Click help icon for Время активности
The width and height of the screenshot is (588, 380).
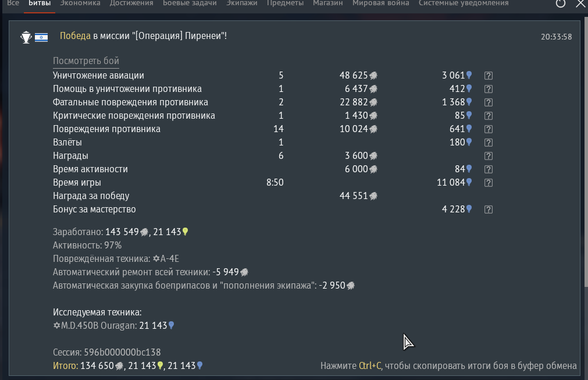[x=489, y=169]
